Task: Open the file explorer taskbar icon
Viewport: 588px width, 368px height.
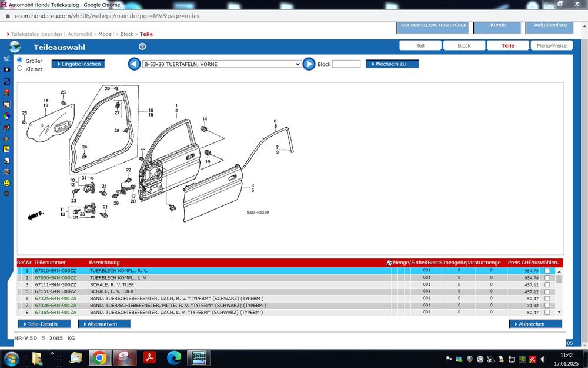Action: point(38,358)
